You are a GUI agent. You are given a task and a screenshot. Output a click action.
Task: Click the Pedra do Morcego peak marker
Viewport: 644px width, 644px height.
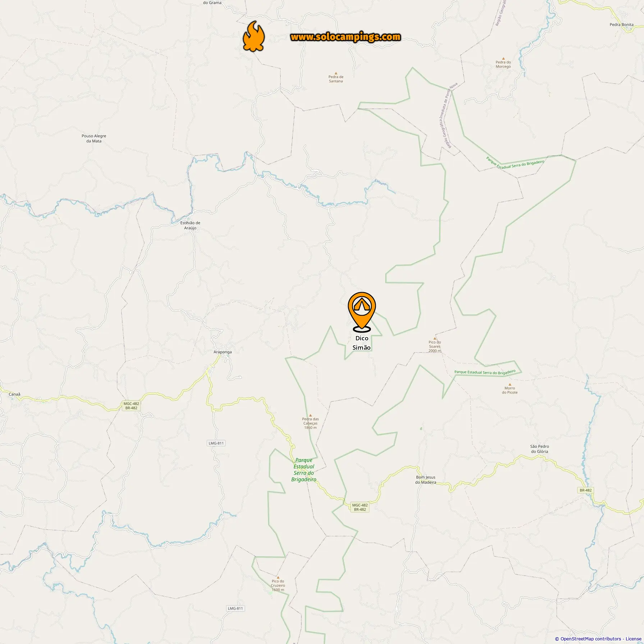pyautogui.click(x=503, y=59)
